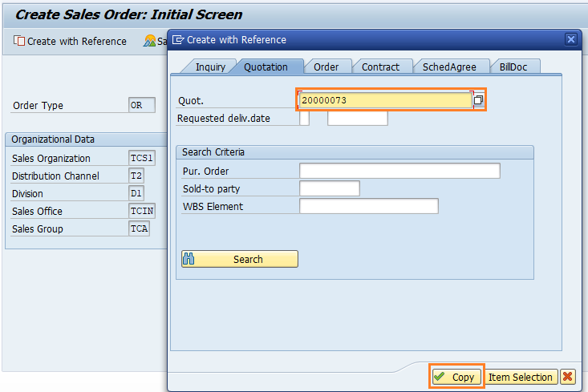Click the Order Type field
The height and width of the screenshot is (392, 588).
[x=141, y=105]
